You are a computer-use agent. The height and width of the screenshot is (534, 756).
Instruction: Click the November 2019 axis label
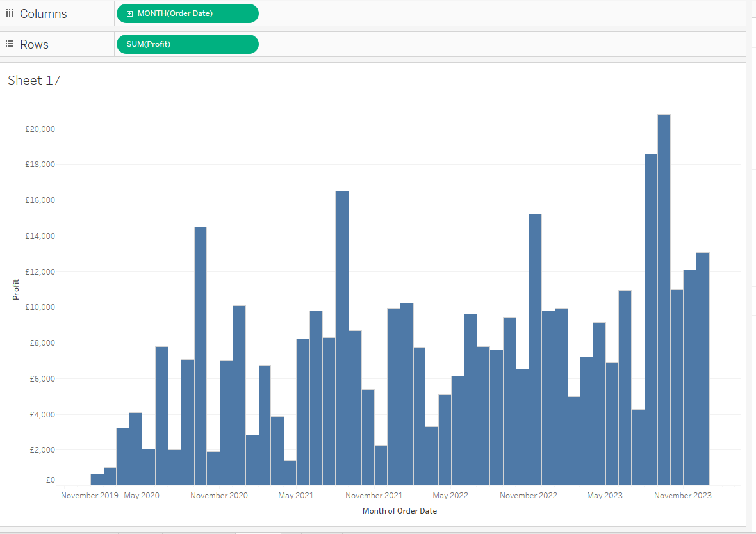tap(89, 495)
